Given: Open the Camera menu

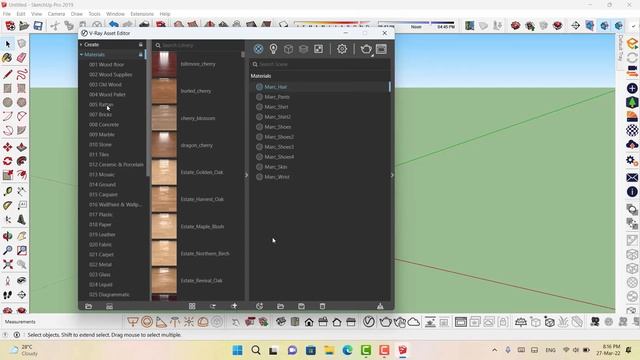Looking at the screenshot, I should [56, 14].
